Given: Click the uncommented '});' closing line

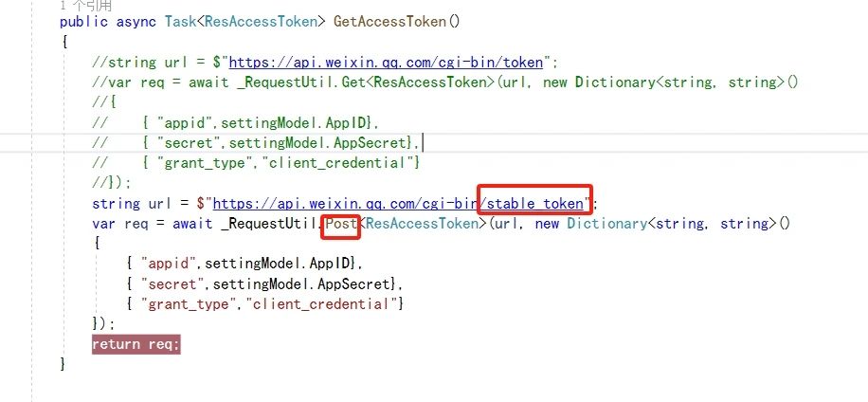Looking at the screenshot, I should tap(104, 324).
